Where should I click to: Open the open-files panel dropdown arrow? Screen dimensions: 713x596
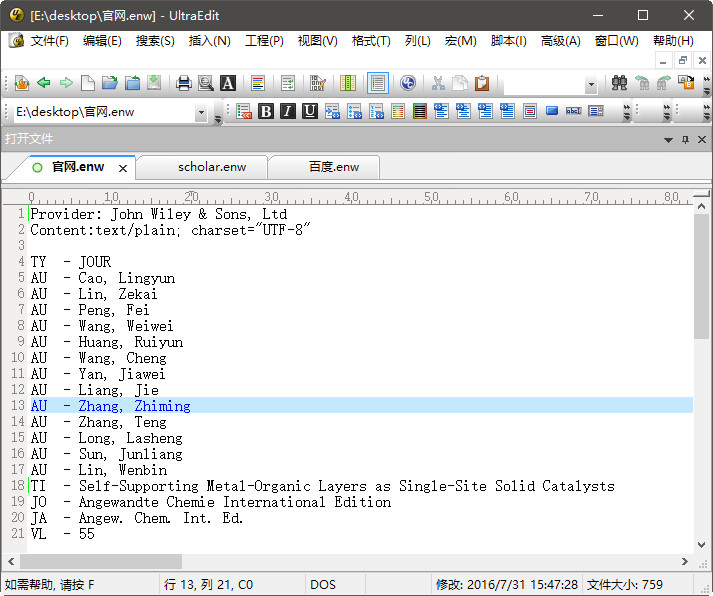click(x=668, y=140)
